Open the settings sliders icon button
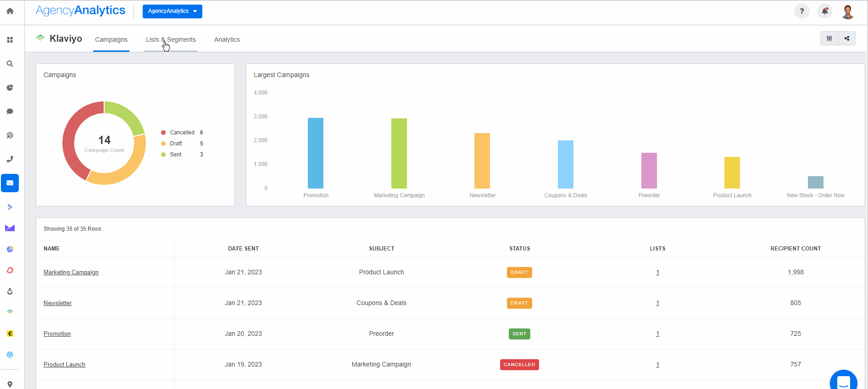Viewport: 868px width, 389px height. (x=829, y=39)
